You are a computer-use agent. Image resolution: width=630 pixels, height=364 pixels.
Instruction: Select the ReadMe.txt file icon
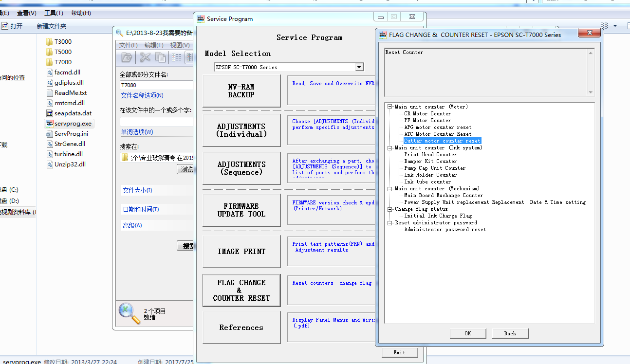(50, 92)
